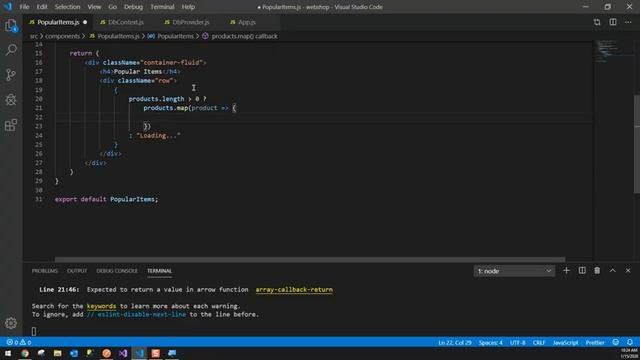The width and height of the screenshot is (640, 360).
Task: Change indentation via Spaces: 4
Action: coord(491,342)
